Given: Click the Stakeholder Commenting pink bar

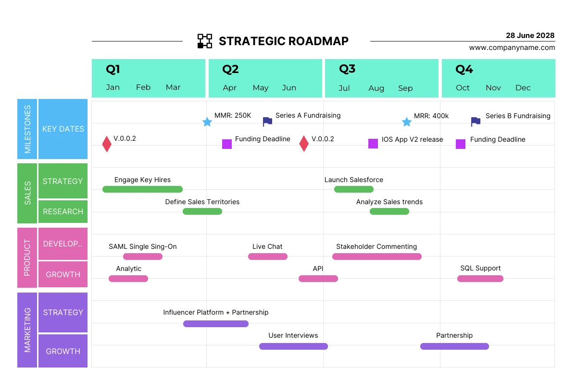Looking at the screenshot, I should coord(377,257).
